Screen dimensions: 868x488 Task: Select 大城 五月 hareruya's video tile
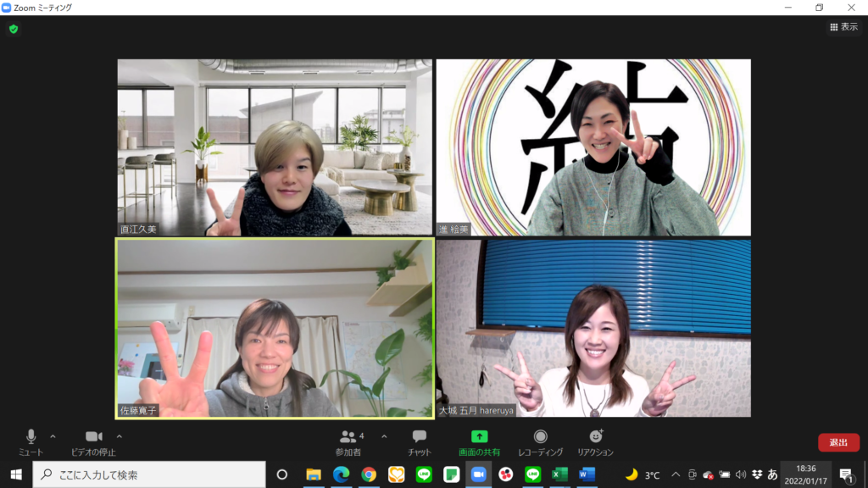tap(593, 328)
